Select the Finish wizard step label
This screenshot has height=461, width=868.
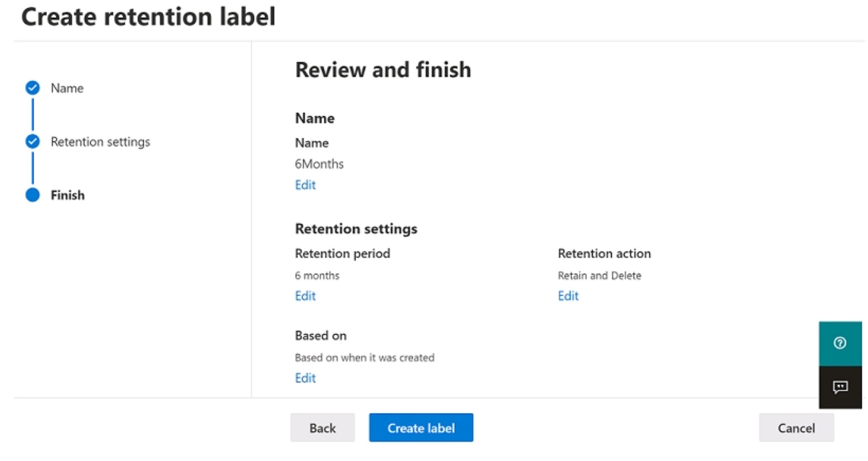click(x=68, y=196)
